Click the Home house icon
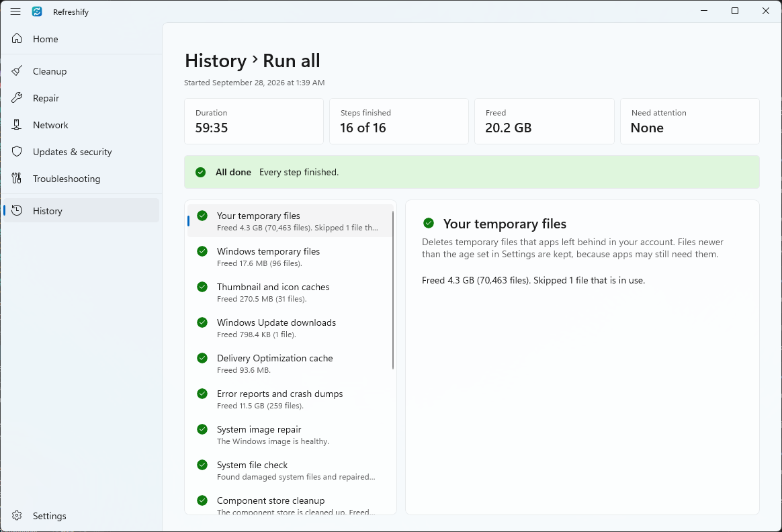Viewport: 782px width, 532px height. click(x=17, y=38)
